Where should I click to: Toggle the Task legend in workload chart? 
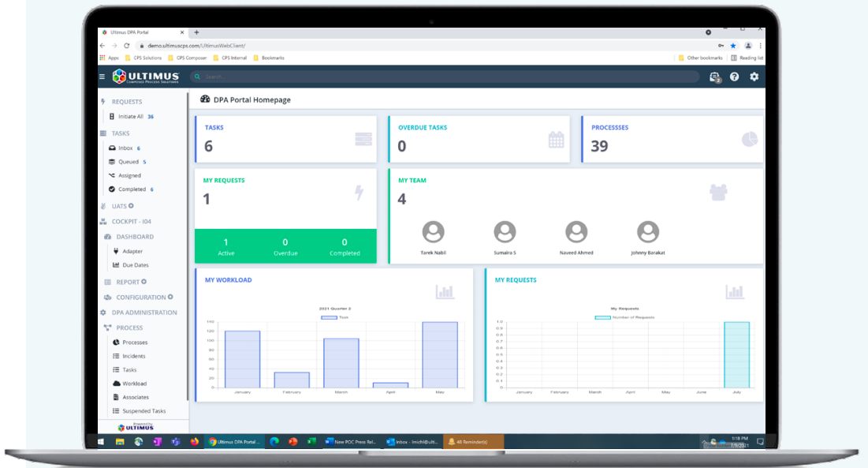(328, 317)
